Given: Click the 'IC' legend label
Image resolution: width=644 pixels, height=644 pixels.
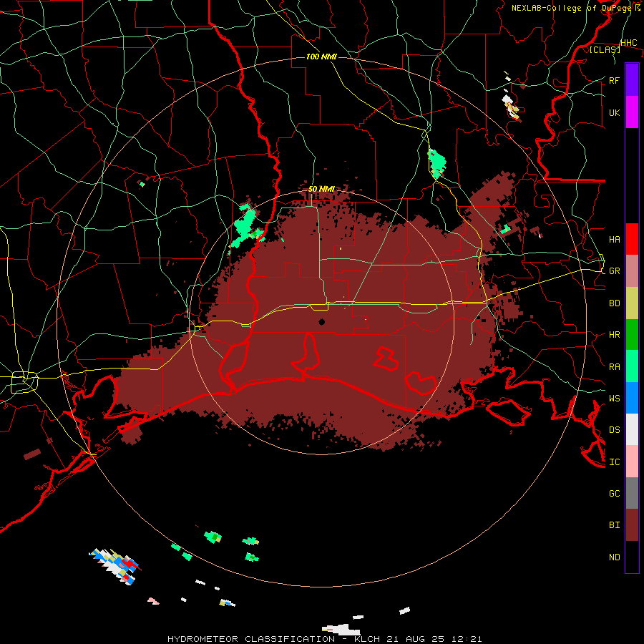Looking at the screenshot, I should [x=614, y=462].
